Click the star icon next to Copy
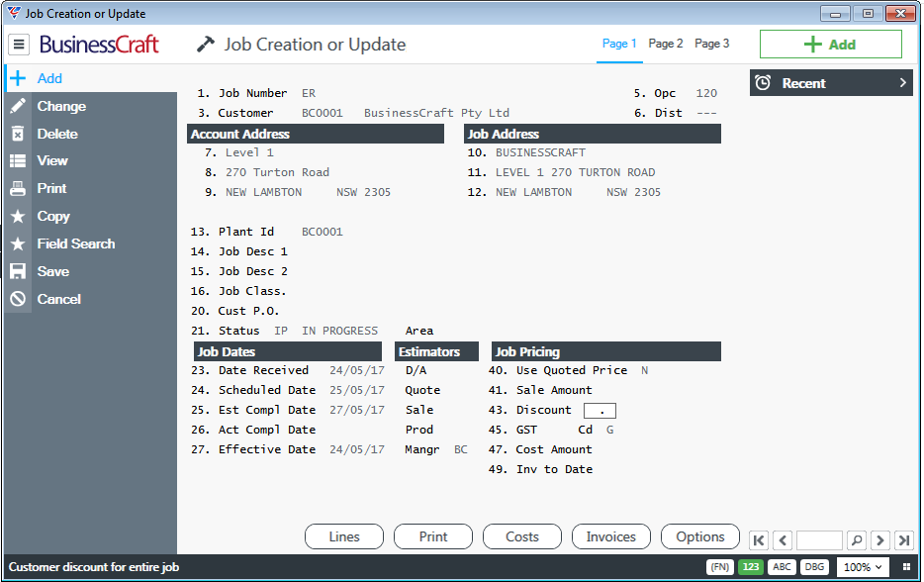This screenshot has height=582, width=924. click(x=18, y=217)
